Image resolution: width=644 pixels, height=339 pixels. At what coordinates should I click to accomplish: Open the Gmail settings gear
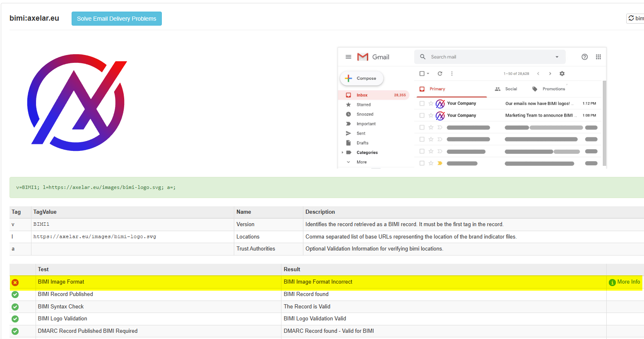point(562,74)
